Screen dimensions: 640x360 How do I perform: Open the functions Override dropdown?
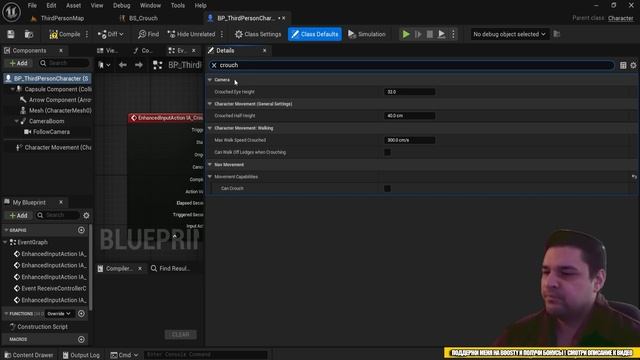(x=59, y=313)
